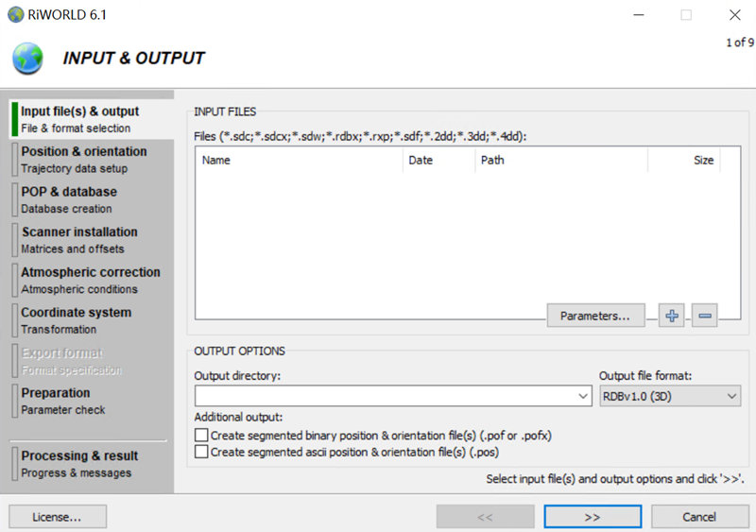Click the Parameters... button
The width and height of the screenshot is (756, 532).
tap(594, 317)
